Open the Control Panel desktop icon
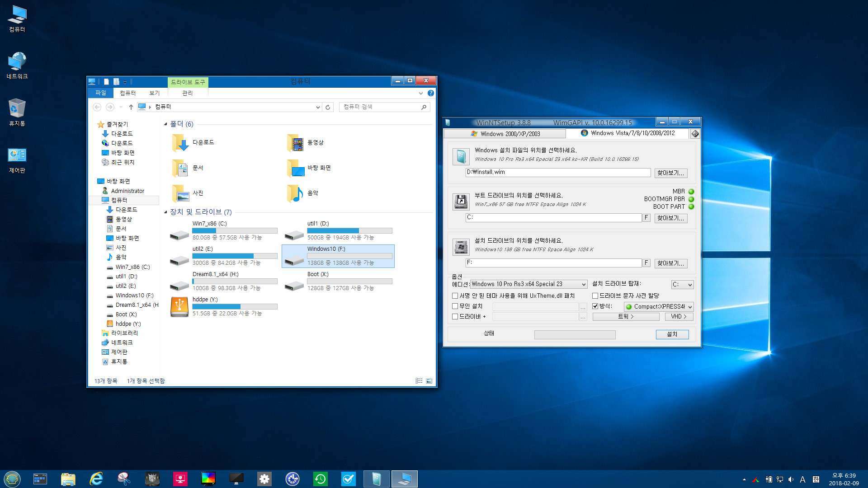The height and width of the screenshot is (488, 868). [x=17, y=160]
